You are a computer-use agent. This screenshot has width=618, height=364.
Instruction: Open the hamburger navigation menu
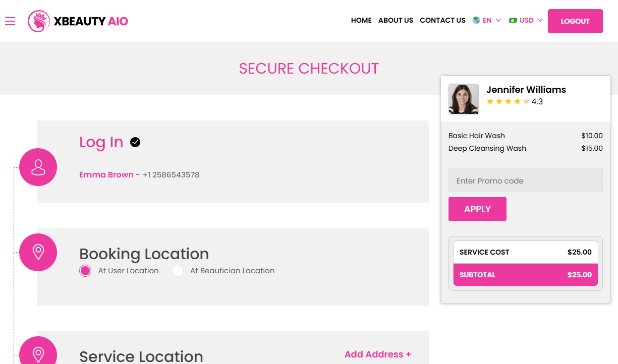point(10,21)
